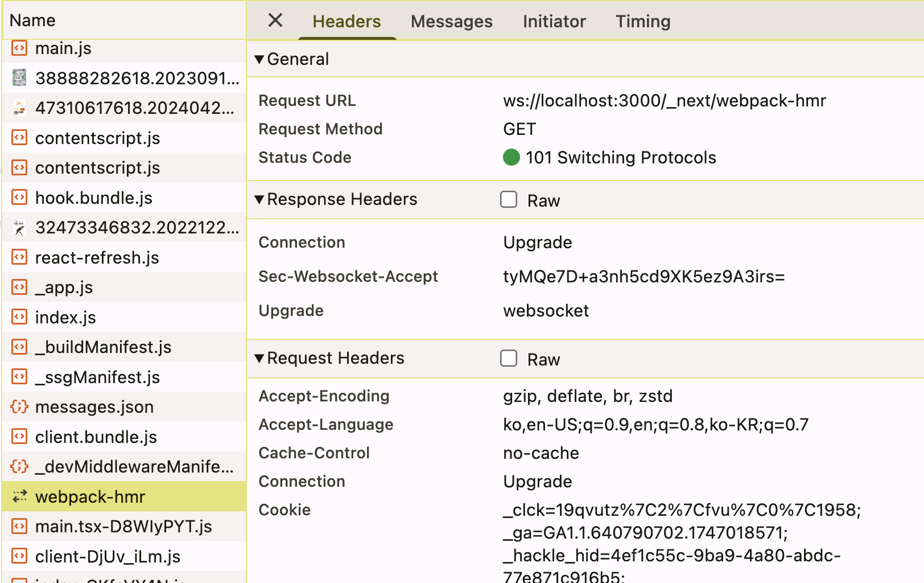Click the JSON icon for _devMiddlewareManifest

click(19, 466)
